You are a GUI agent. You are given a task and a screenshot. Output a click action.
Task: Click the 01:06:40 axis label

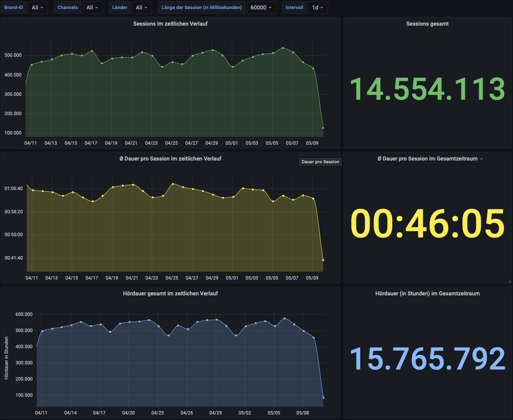click(x=14, y=189)
